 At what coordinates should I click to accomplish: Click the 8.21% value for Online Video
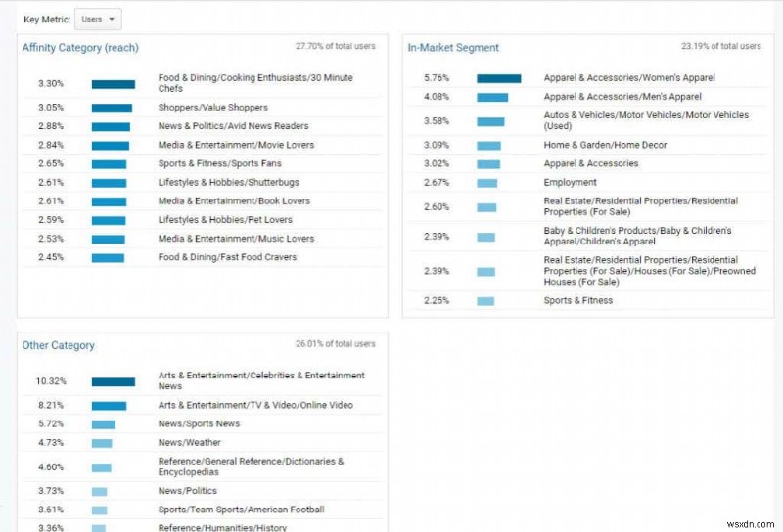[x=51, y=405]
